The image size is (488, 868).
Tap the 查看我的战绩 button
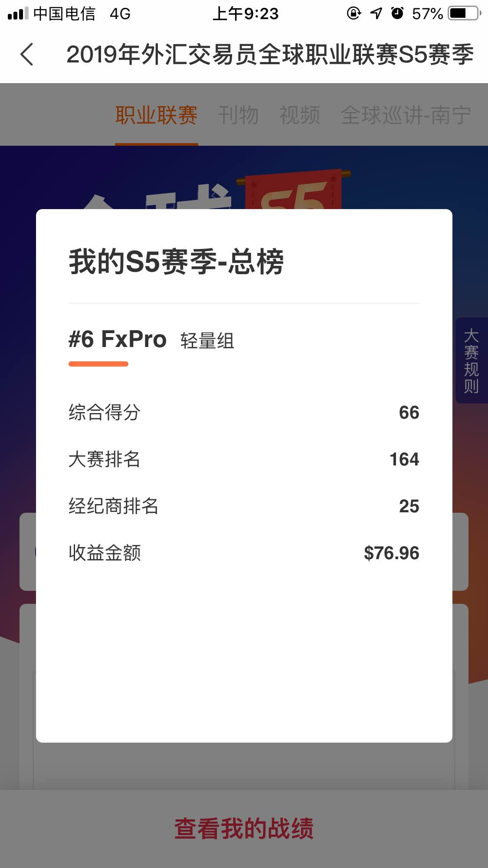point(244,829)
